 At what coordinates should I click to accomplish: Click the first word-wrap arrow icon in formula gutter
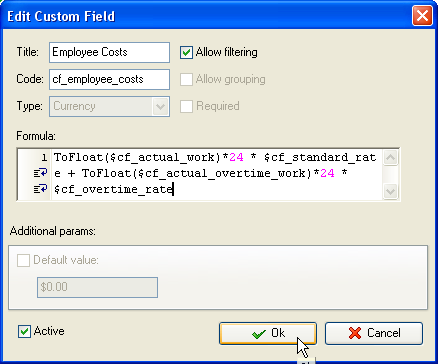tap(40, 174)
